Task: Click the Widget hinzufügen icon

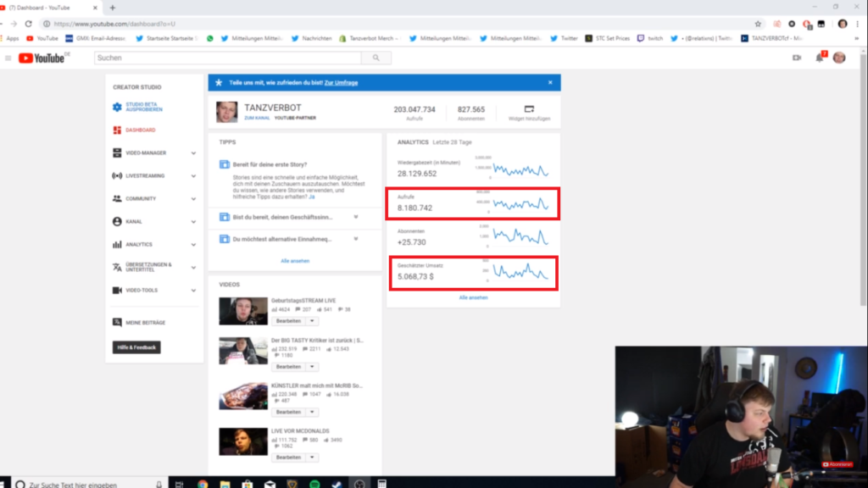Action: (x=529, y=109)
